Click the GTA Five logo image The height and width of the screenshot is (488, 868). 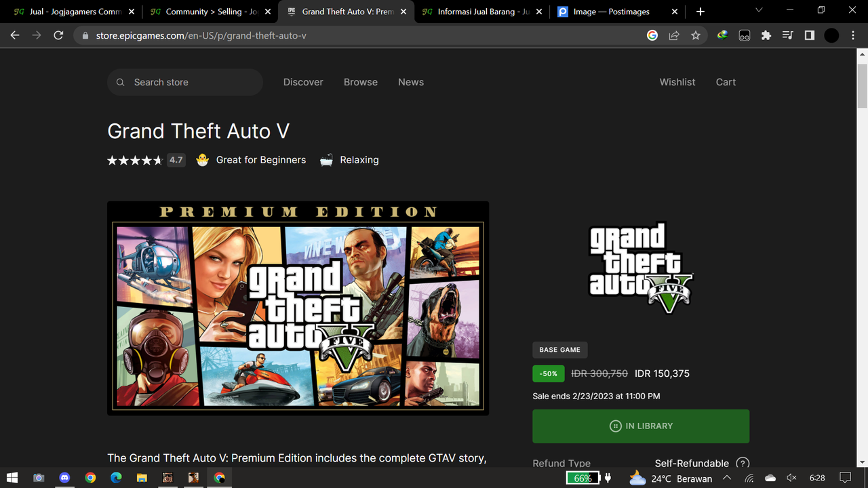pos(641,268)
